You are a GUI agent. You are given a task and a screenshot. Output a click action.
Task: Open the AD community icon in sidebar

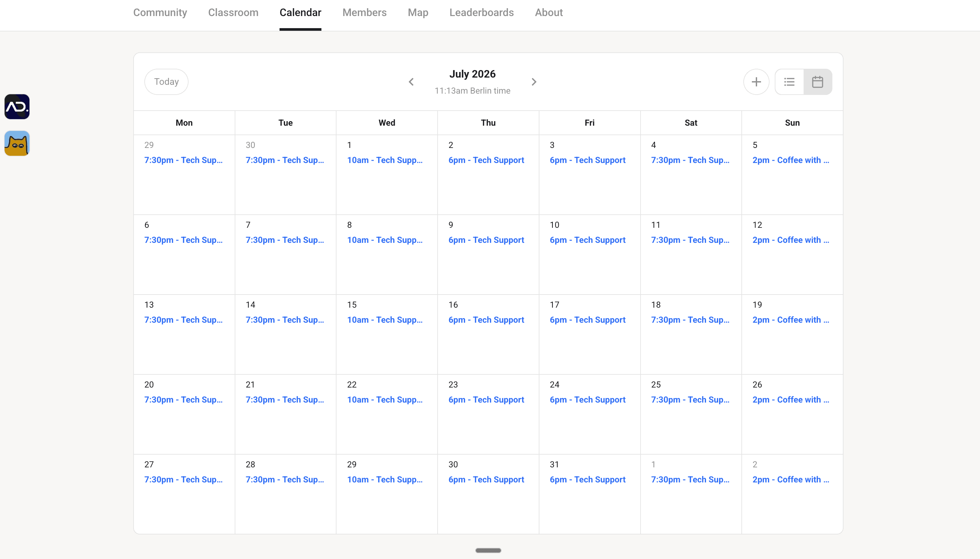coord(17,107)
